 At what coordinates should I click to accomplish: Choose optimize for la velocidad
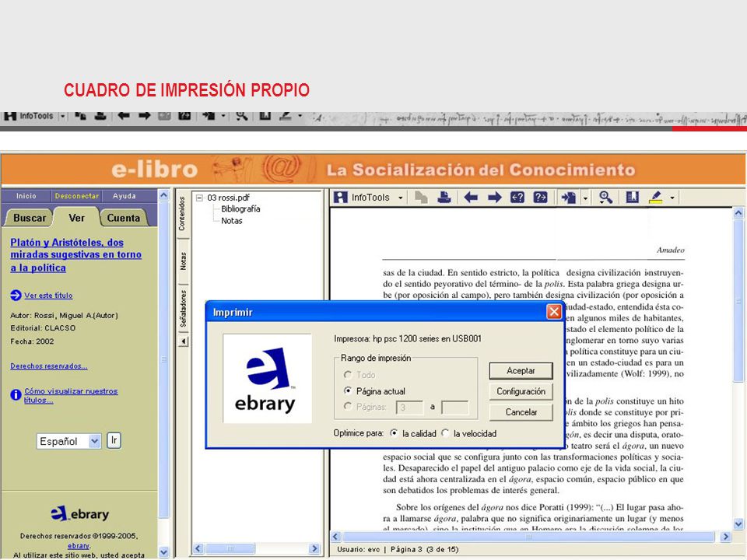click(468, 433)
